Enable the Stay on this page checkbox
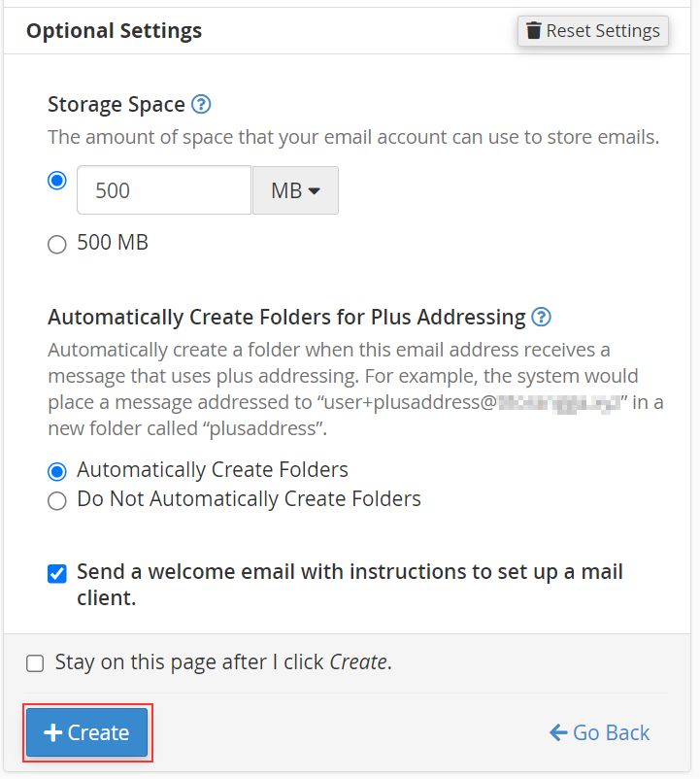This screenshot has width=700, height=779. point(35,663)
